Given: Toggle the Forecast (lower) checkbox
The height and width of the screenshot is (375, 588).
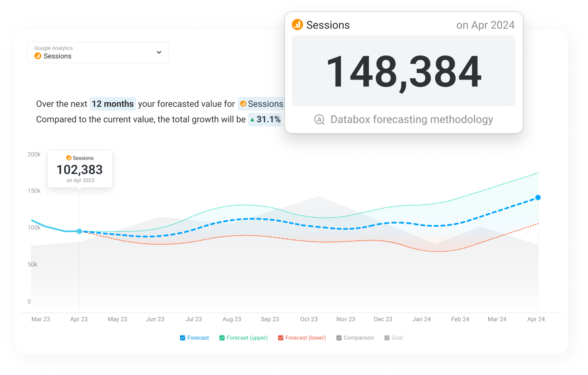Looking at the screenshot, I should pos(281,338).
